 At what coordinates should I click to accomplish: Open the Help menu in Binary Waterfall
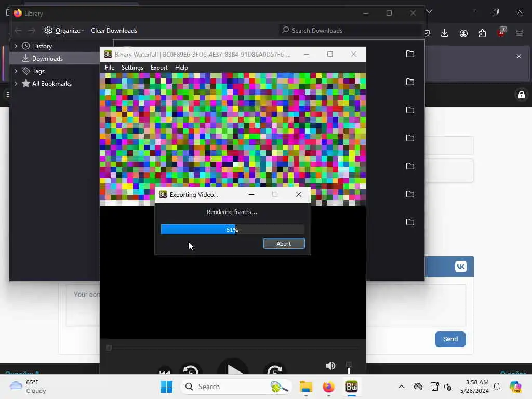pyautogui.click(x=181, y=68)
